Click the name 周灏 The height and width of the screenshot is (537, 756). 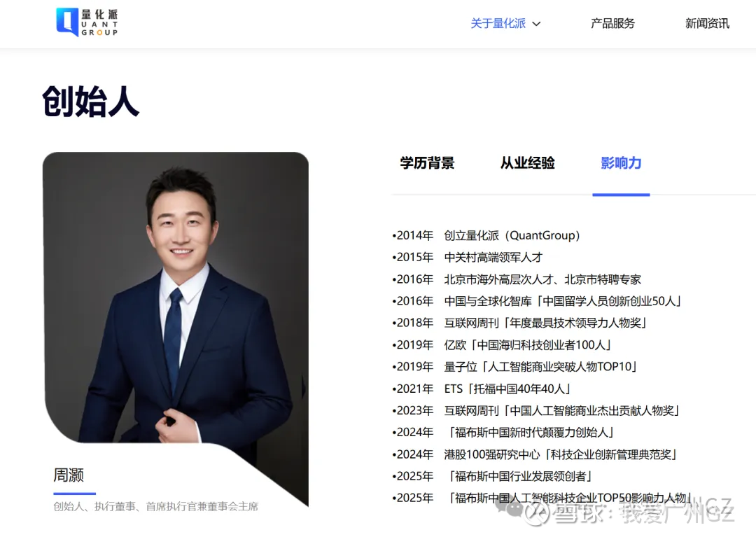pyautogui.click(x=69, y=475)
